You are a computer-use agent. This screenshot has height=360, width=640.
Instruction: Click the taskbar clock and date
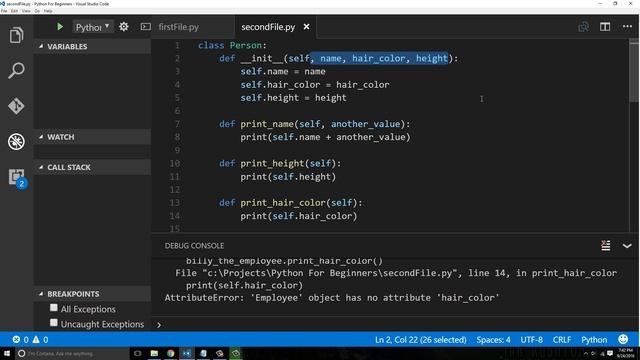[x=625, y=353]
